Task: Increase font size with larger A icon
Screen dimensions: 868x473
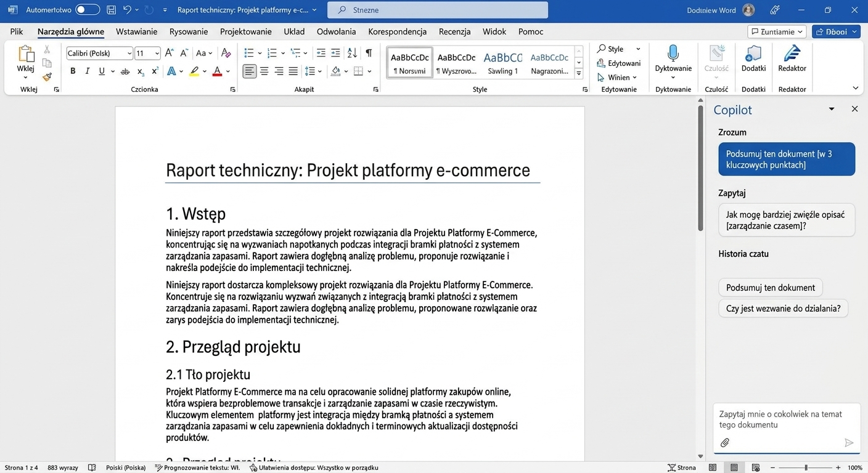Action: (170, 53)
